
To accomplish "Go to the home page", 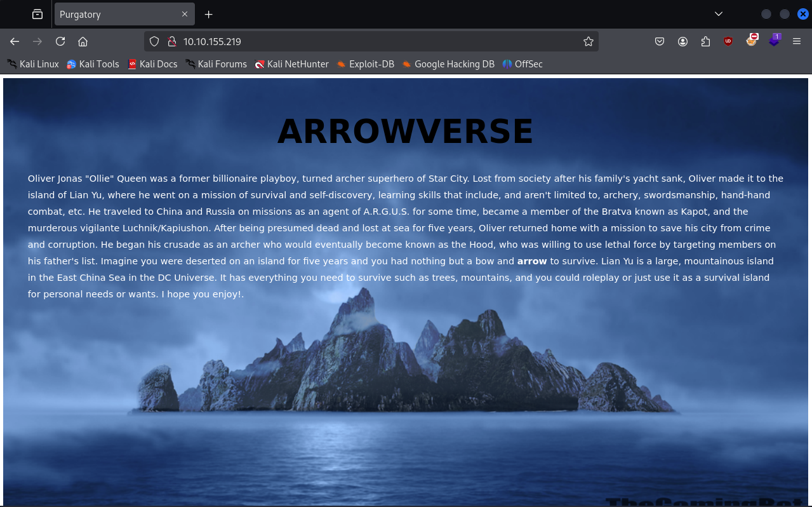I will (83, 41).
